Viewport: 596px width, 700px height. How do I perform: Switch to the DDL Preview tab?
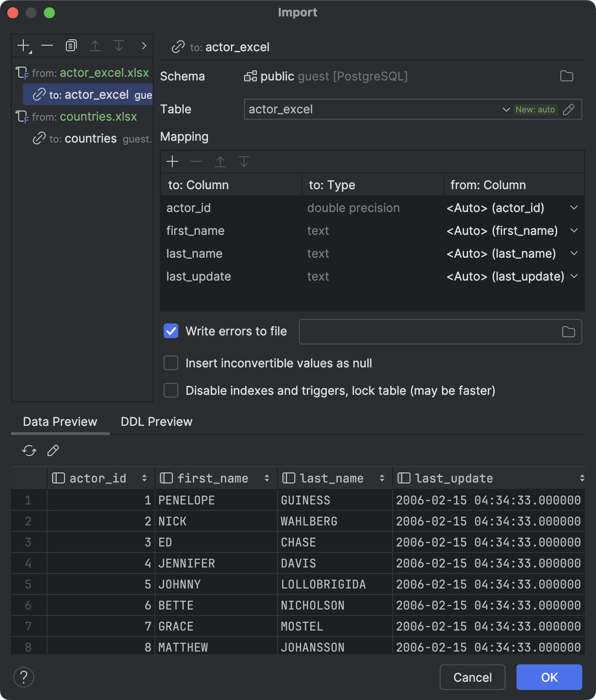tap(156, 421)
